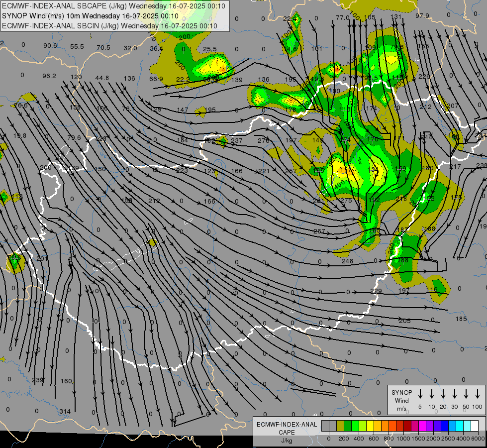Click the 55.5 value on the map
This screenshot has height=448, width=487.
pyautogui.click(x=77, y=46)
